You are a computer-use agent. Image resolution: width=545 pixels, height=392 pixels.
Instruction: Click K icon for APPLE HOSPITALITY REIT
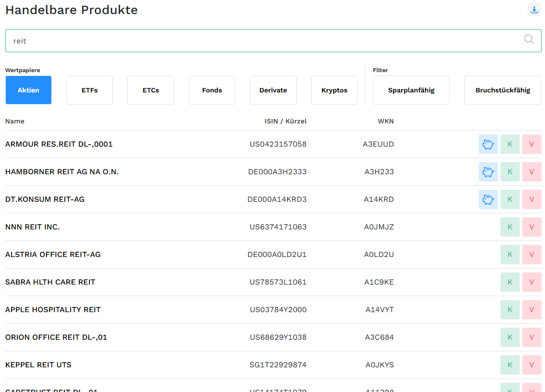pyautogui.click(x=510, y=310)
